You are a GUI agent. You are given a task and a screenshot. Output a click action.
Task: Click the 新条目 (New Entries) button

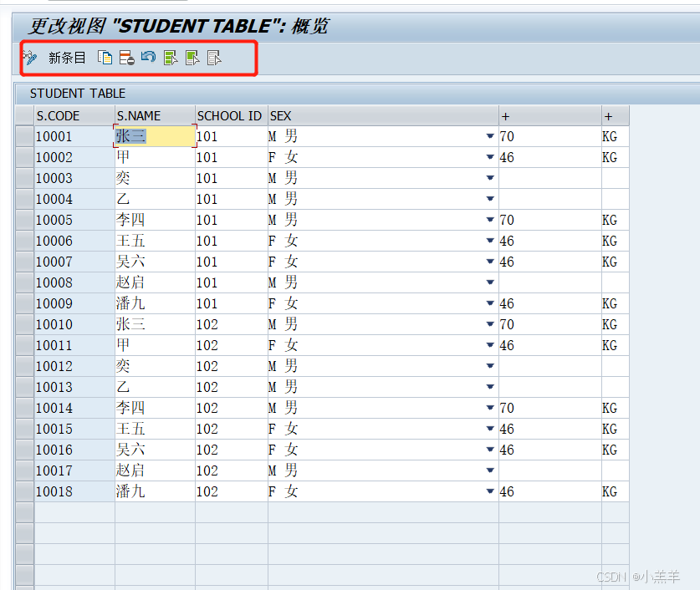[x=67, y=58]
